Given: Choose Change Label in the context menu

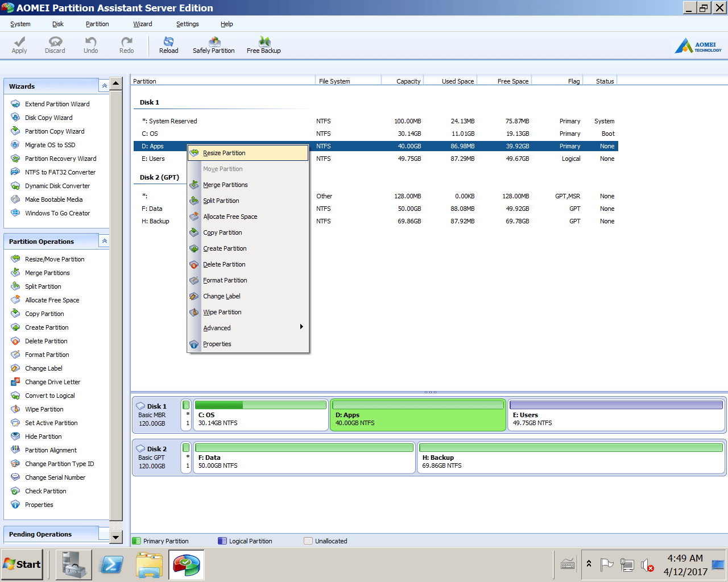Looking at the screenshot, I should coord(248,296).
